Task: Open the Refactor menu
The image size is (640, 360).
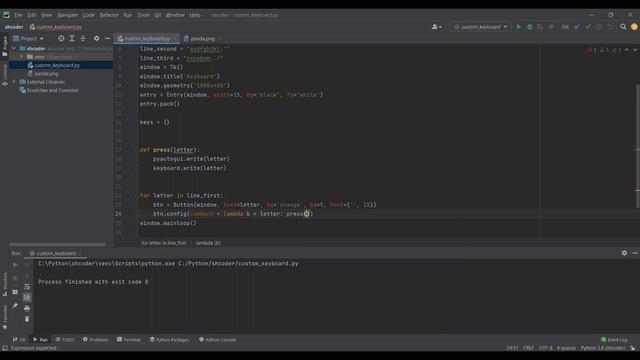Action: [x=109, y=15]
